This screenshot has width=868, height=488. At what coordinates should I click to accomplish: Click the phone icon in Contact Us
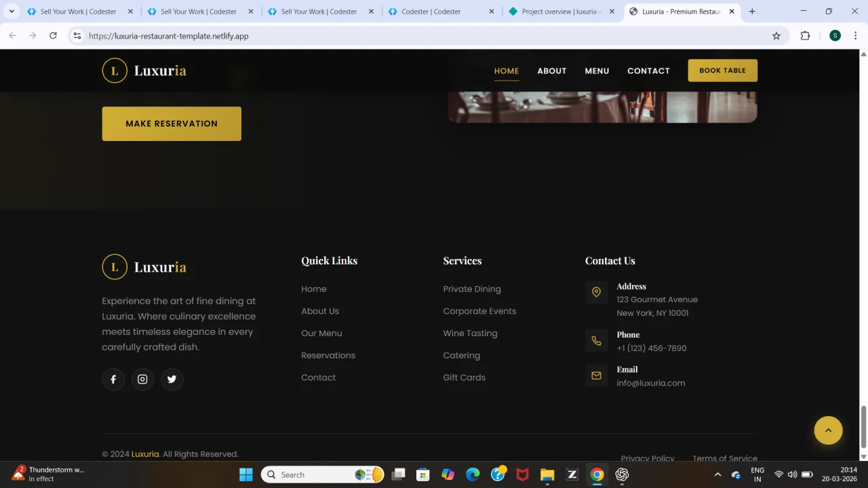597,341
